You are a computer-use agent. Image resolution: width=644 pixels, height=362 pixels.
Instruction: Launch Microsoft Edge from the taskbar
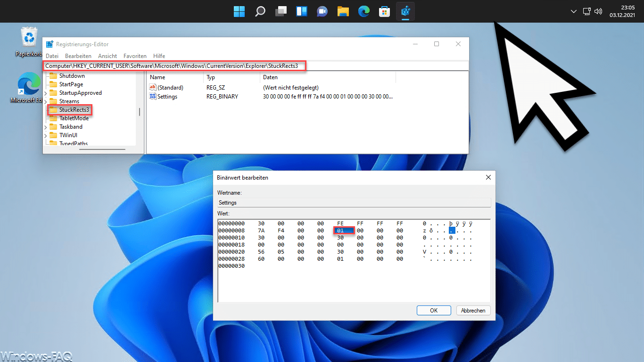tap(364, 11)
